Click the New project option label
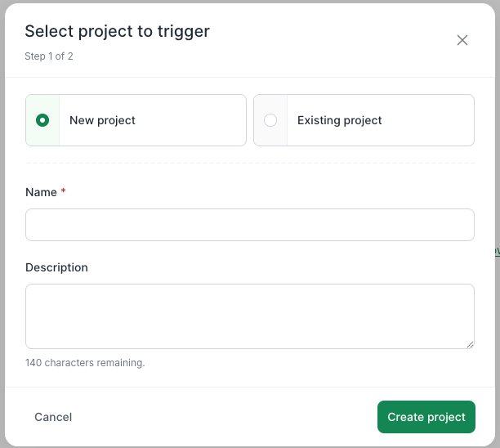The image size is (500, 448). click(102, 120)
